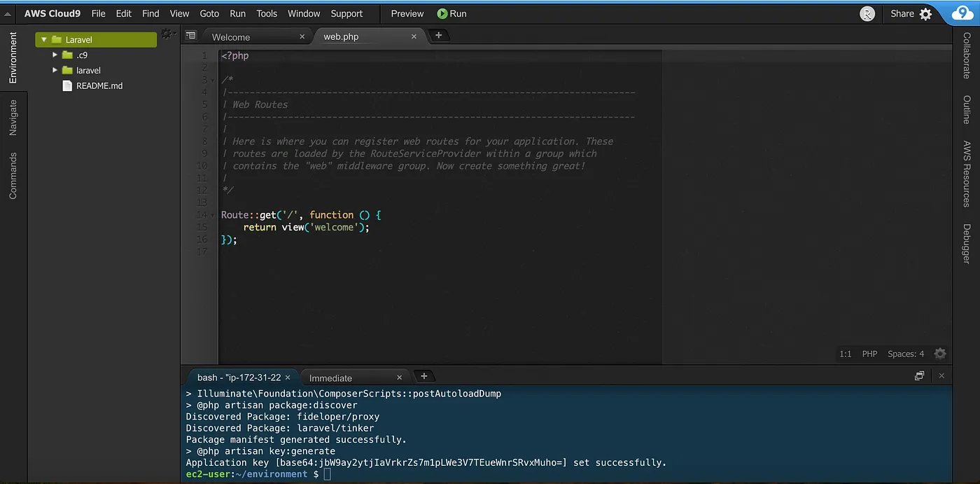This screenshot has height=484, width=980.
Task: Expand the .c9 folder arrow
Action: pyautogui.click(x=55, y=55)
